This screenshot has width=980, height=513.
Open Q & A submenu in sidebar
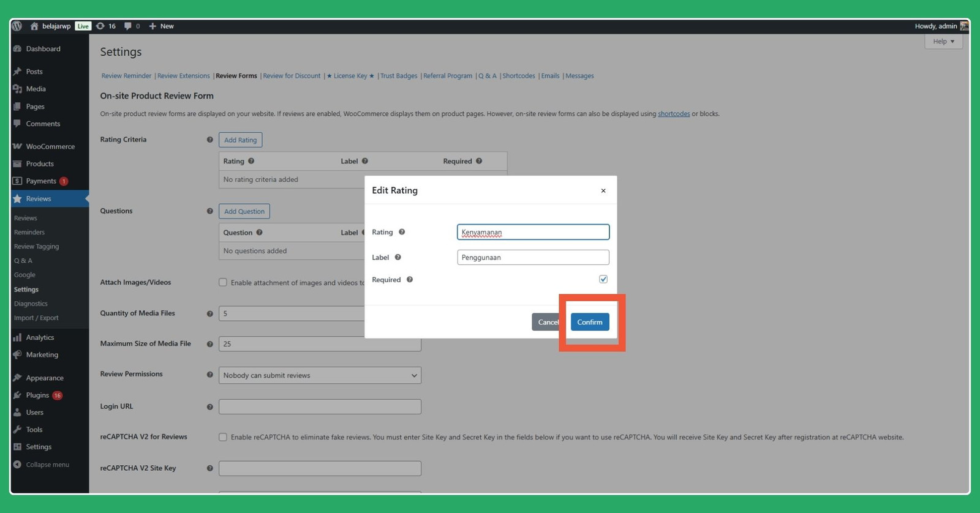23,261
